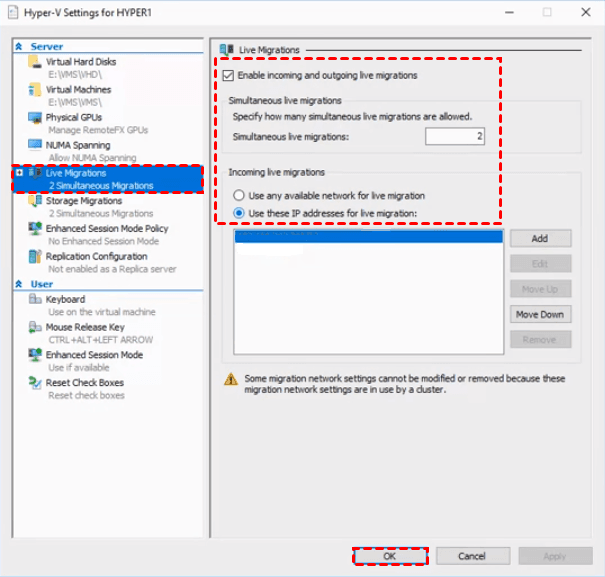This screenshot has width=605, height=577.
Task: Open Physical GPUs setting
Action: [x=74, y=117]
